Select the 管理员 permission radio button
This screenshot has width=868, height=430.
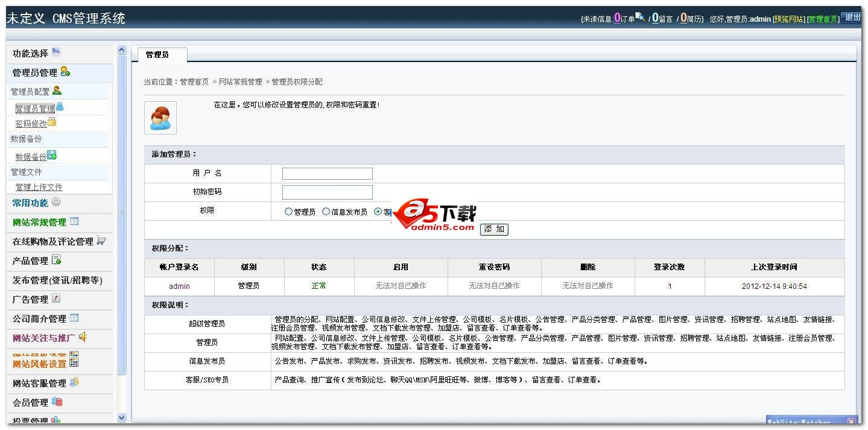tap(288, 212)
